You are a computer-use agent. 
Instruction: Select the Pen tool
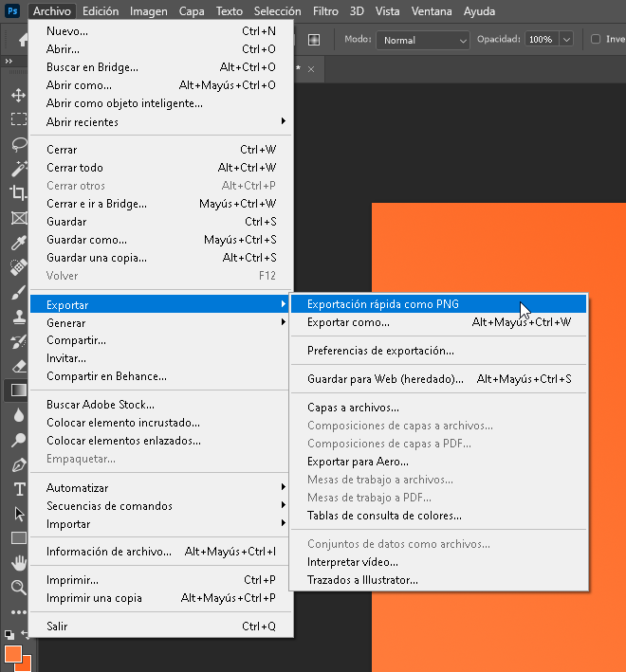[x=18, y=465]
